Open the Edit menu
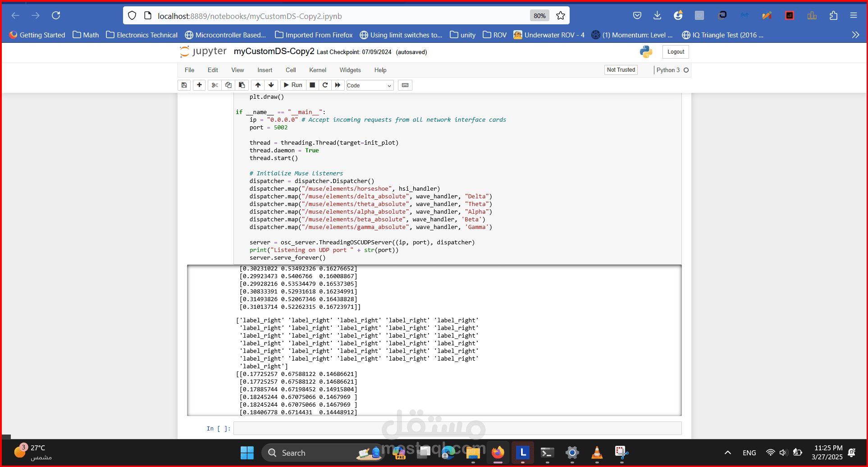 pos(213,70)
